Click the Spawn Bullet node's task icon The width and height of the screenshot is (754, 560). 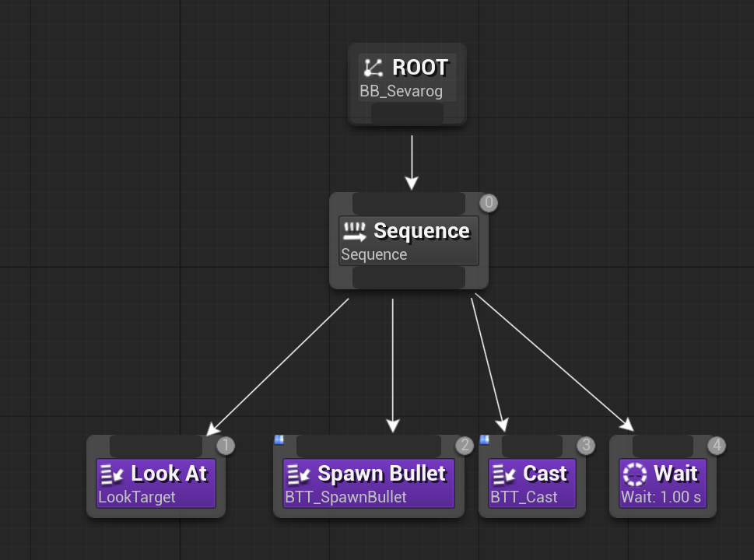299,474
